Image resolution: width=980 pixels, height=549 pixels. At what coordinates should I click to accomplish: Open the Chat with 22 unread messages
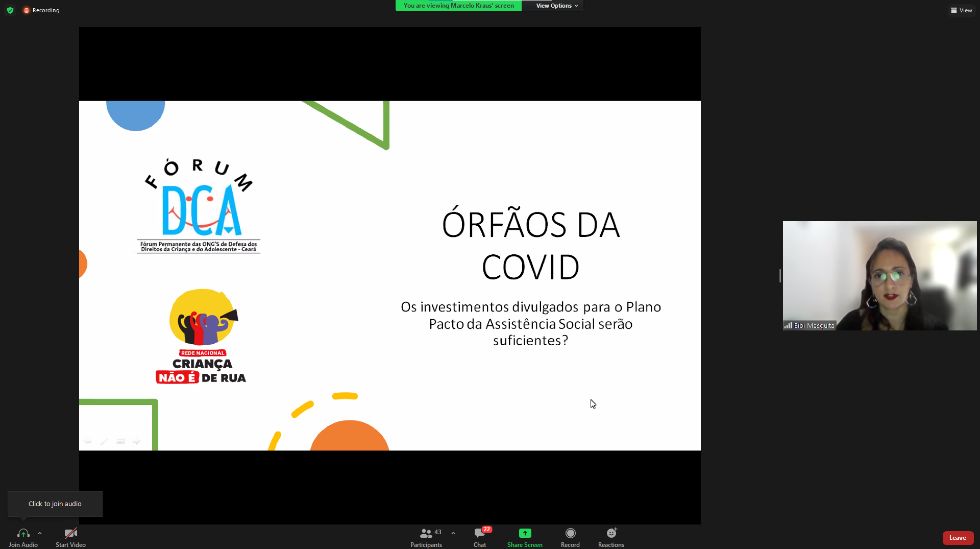tap(480, 534)
